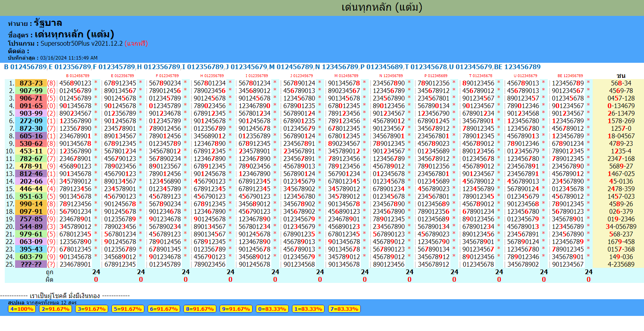Select draw result 757-85 in row 19
The height and width of the screenshot is (331, 644).
[x=31, y=219]
